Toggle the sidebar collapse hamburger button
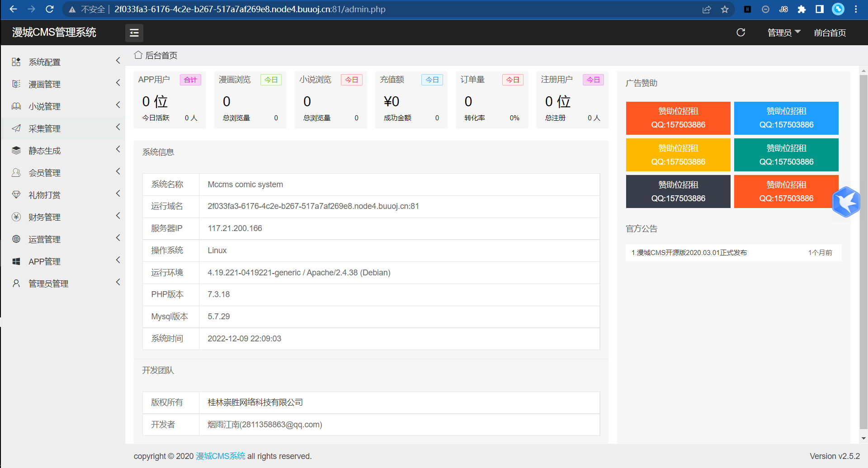 click(134, 33)
